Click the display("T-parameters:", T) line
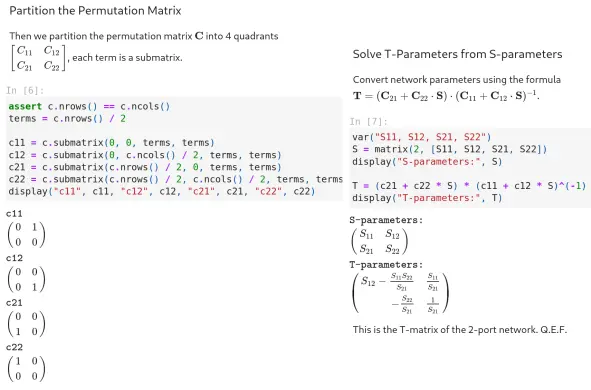 [427, 198]
